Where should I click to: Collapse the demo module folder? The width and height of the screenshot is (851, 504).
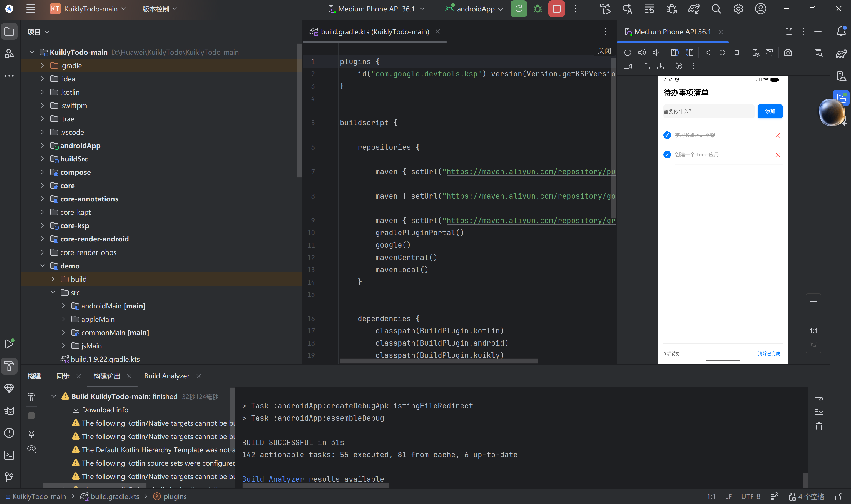[x=42, y=266]
